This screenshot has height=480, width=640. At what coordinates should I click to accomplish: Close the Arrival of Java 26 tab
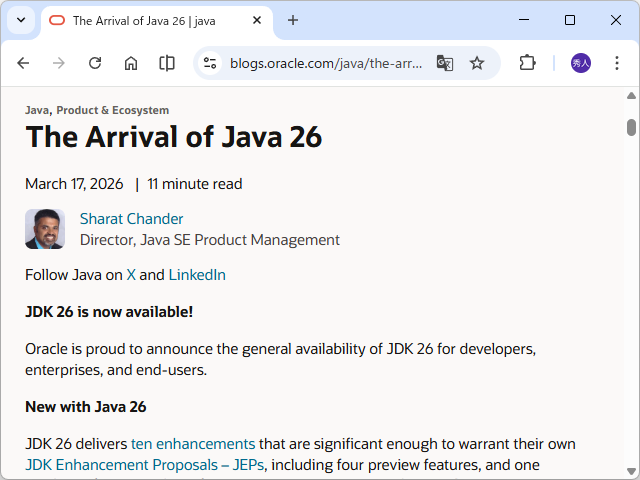click(257, 20)
